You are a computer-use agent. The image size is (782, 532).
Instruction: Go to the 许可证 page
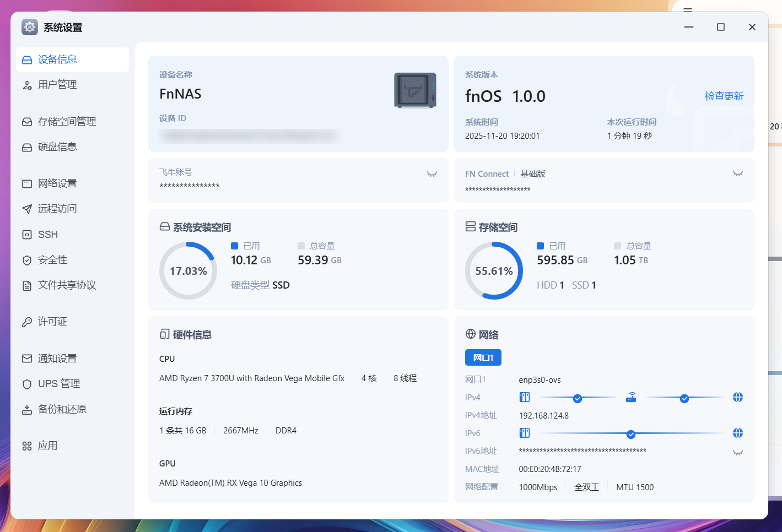coord(52,322)
